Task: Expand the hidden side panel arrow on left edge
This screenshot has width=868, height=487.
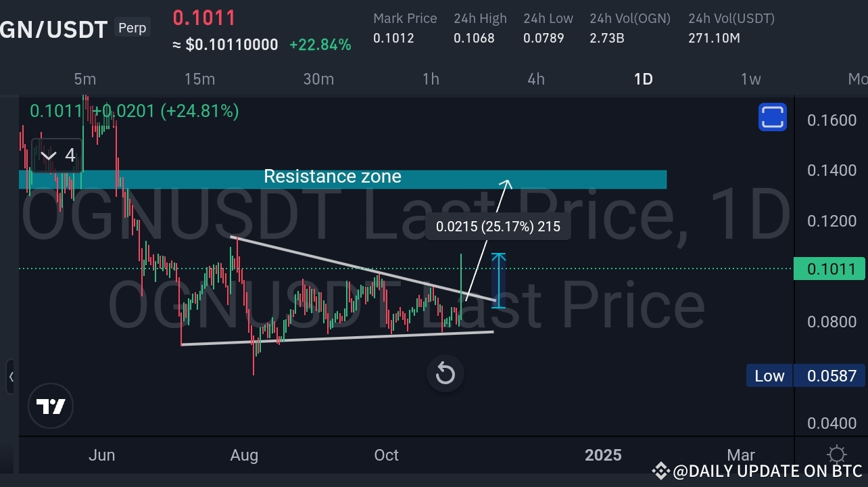Action: [12, 377]
